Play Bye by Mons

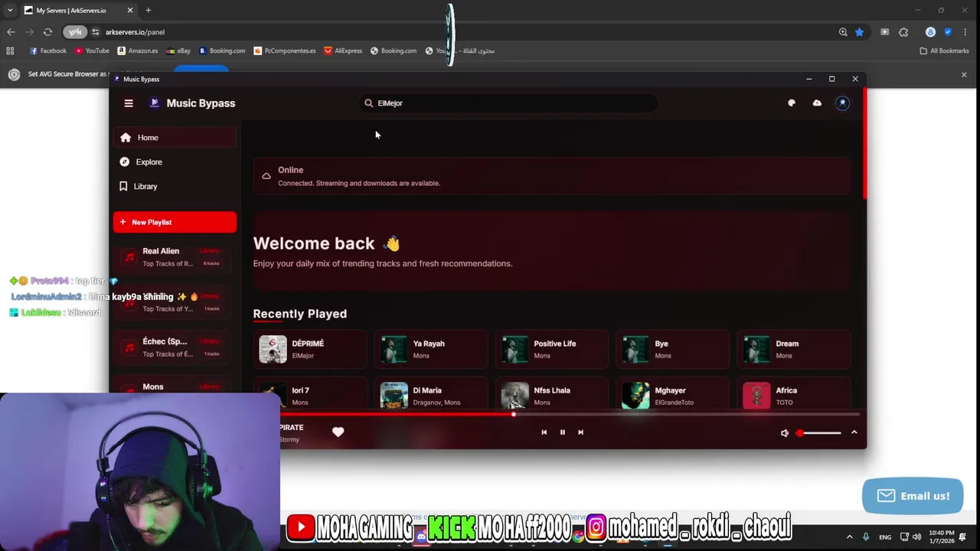[x=673, y=349]
